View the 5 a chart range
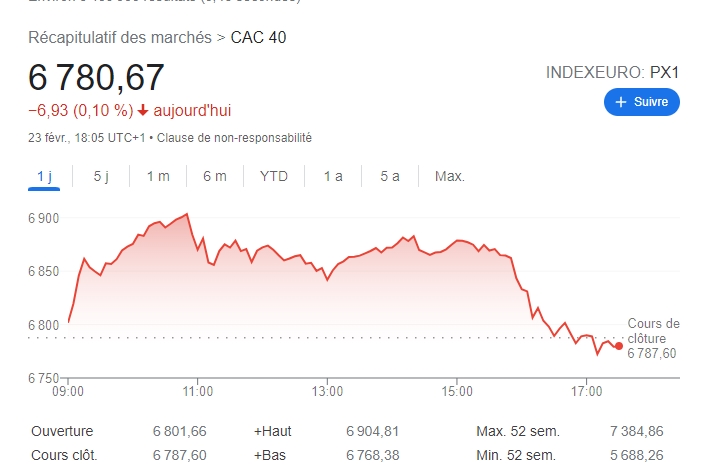This screenshot has width=718, height=470. (390, 176)
